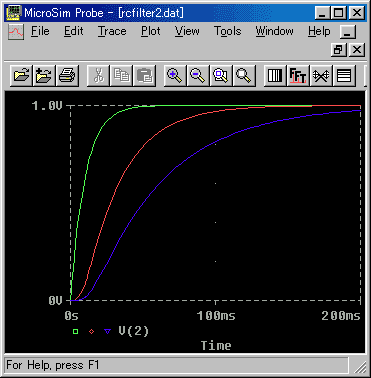Click the Probe document icon beside File
This screenshot has width=371, height=378.
click(16, 32)
